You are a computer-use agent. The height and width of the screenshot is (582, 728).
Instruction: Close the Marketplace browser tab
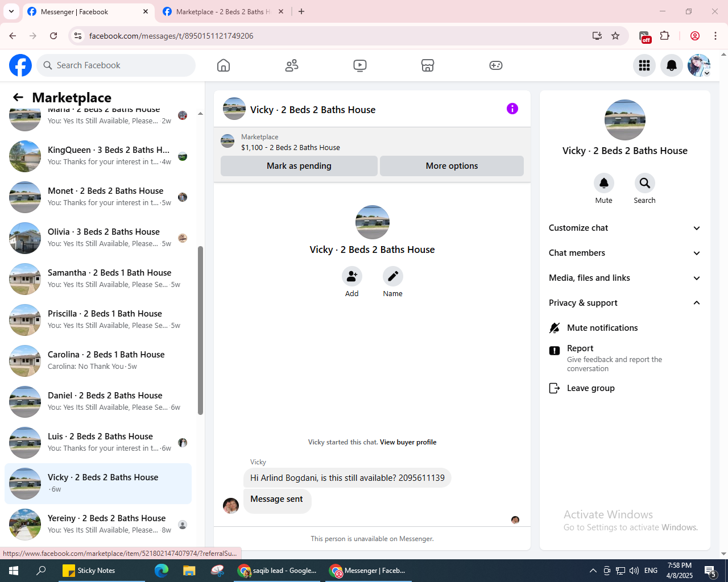[x=281, y=11]
